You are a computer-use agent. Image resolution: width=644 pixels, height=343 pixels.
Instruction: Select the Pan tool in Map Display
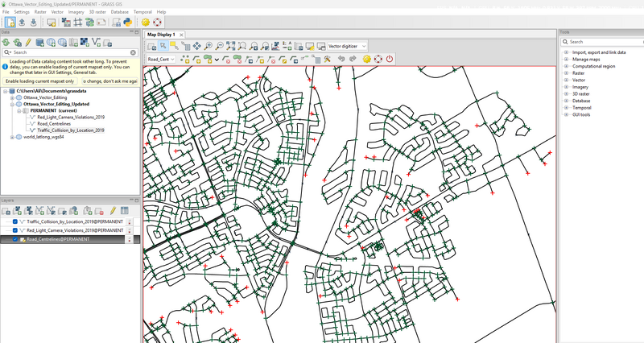click(x=197, y=46)
